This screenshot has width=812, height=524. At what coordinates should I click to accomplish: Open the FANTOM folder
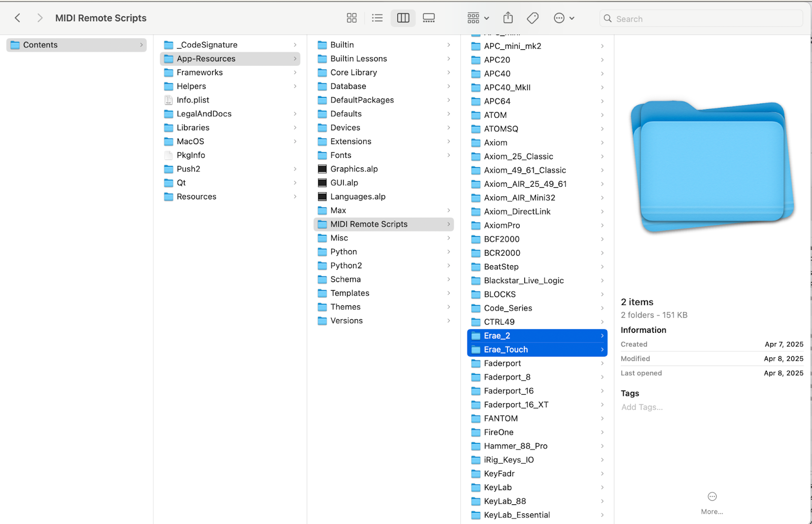pos(537,418)
